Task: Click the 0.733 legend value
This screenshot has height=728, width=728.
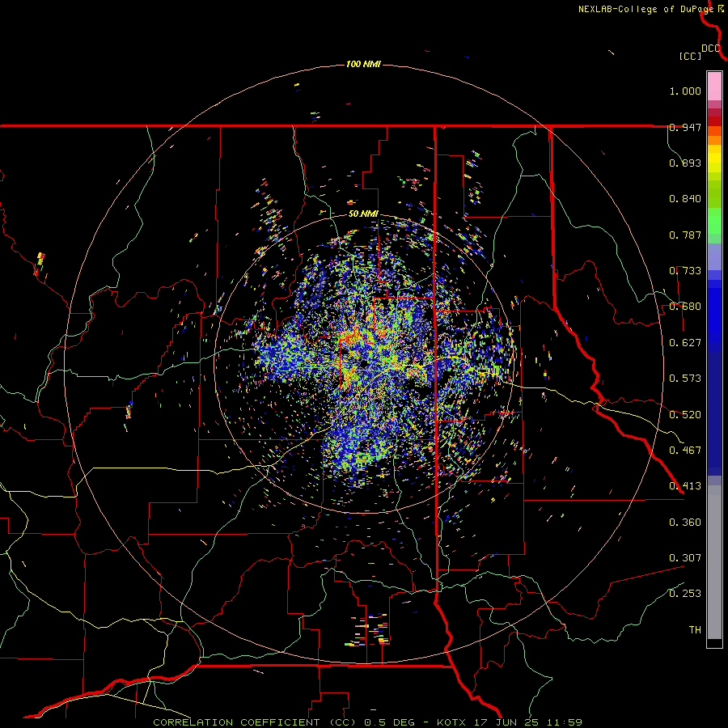Action: coord(685,271)
